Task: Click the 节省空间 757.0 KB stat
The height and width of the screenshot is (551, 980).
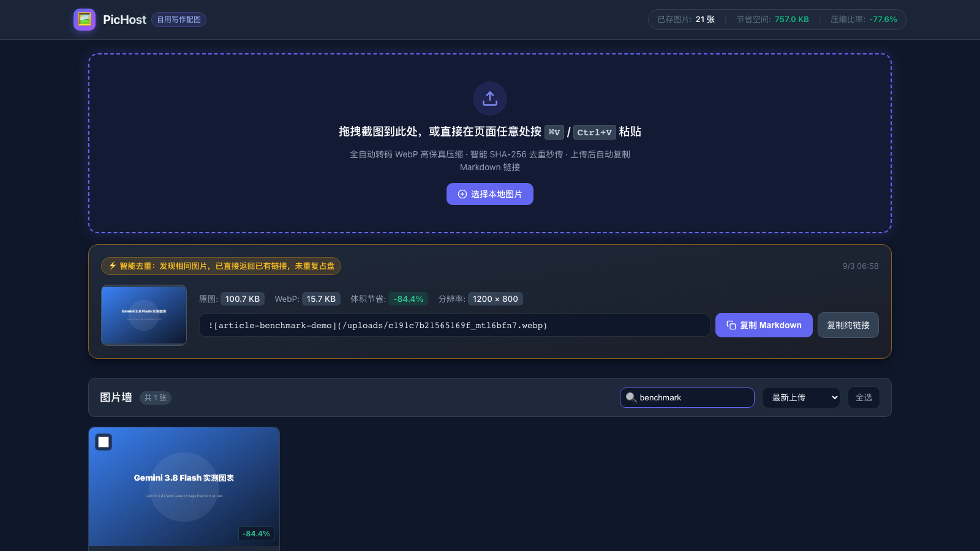Action: coord(772,20)
